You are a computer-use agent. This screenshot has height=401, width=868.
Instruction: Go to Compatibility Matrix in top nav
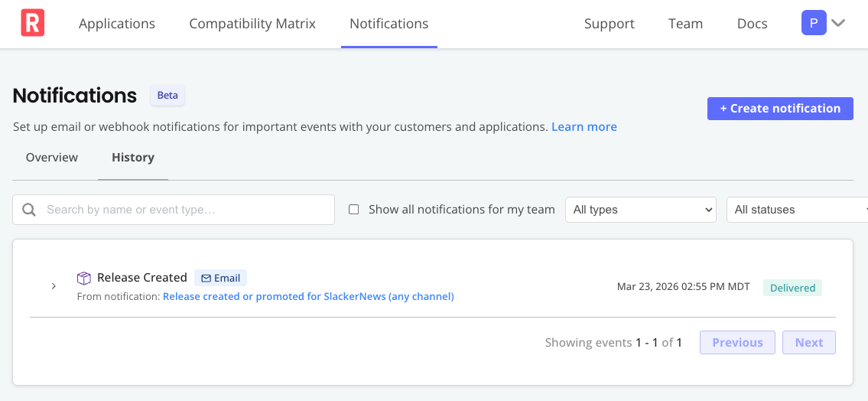[x=252, y=24]
